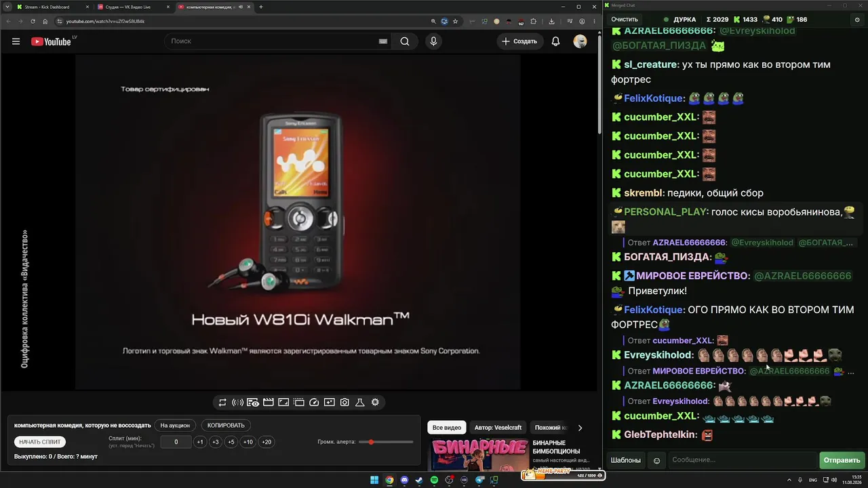Click the 'КОПИРОВАТЬ' button
868x488 pixels.
point(226,426)
